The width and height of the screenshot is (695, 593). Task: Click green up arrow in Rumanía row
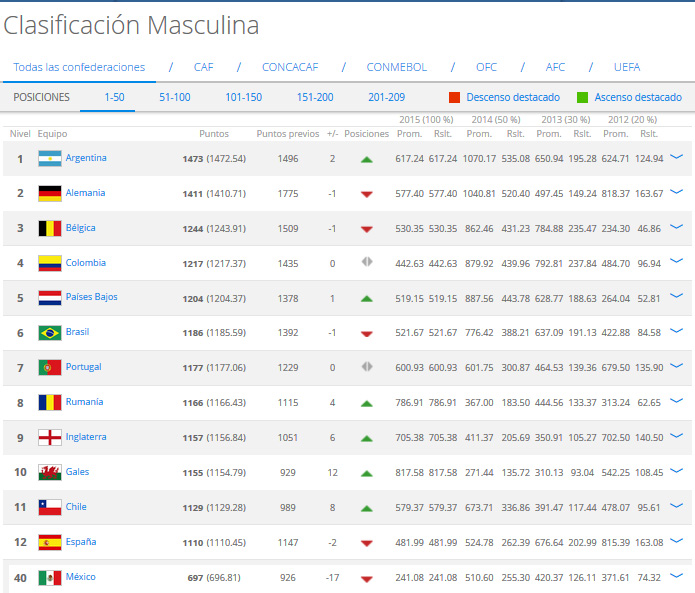367,403
